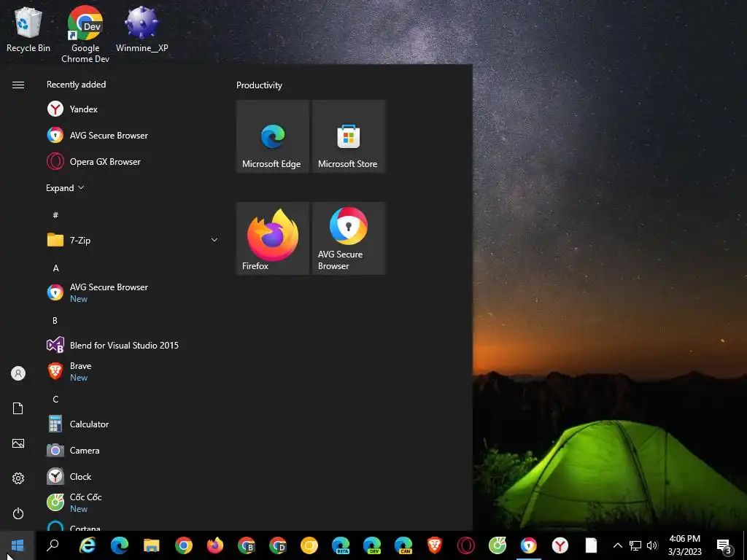Viewport: 747px width, 560px height.
Task: Click the Windows Start button
Action: point(18,545)
